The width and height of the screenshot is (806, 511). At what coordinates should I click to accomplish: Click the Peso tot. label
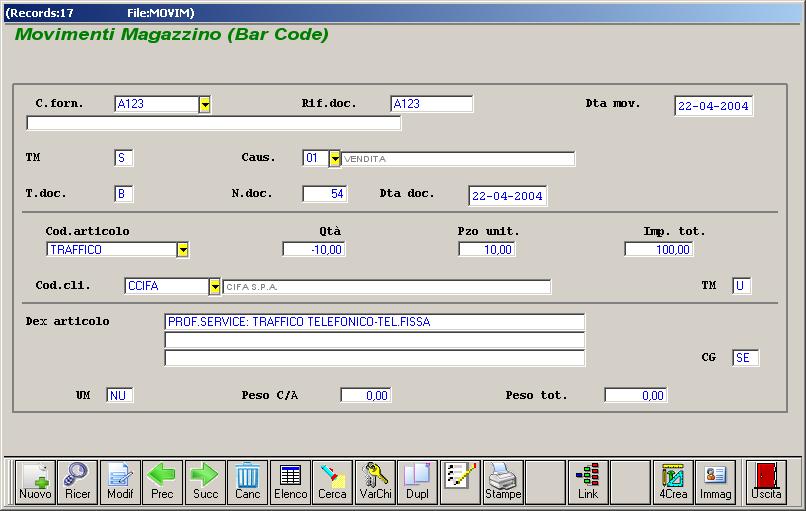[536, 395]
